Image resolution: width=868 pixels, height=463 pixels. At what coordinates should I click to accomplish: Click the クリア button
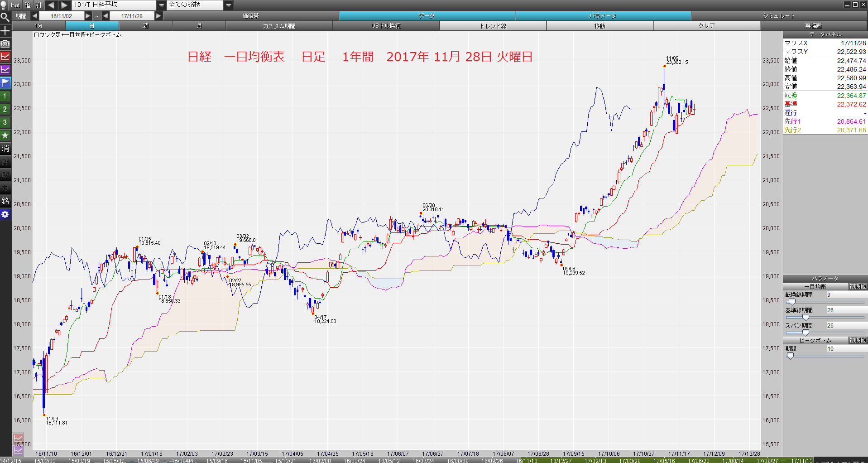pyautogui.click(x=707, y=26)
